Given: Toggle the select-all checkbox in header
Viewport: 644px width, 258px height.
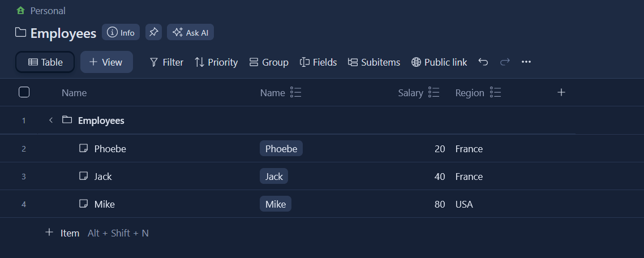Looking at the screenshot, I should click(24, 92).
